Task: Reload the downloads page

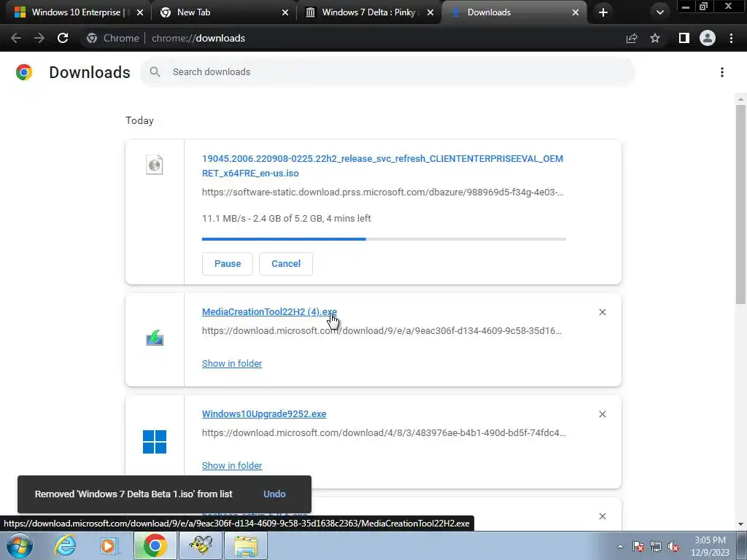Action: tap(63, 38)
